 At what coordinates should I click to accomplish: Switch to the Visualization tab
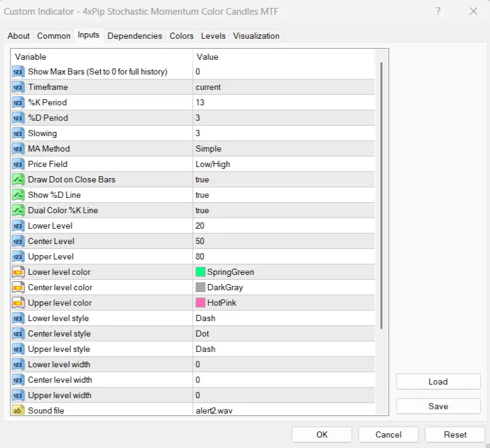tap(256, 36)
